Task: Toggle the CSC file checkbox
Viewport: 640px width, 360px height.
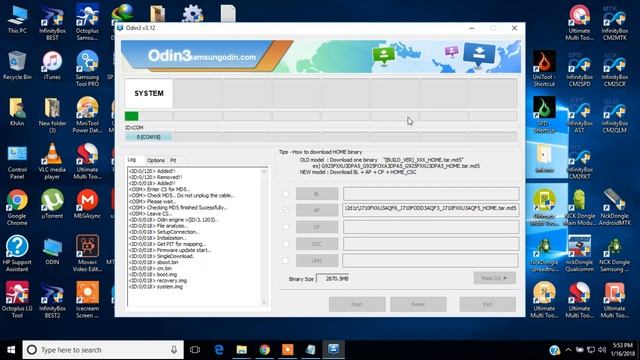Action: (x=286, y=244)
